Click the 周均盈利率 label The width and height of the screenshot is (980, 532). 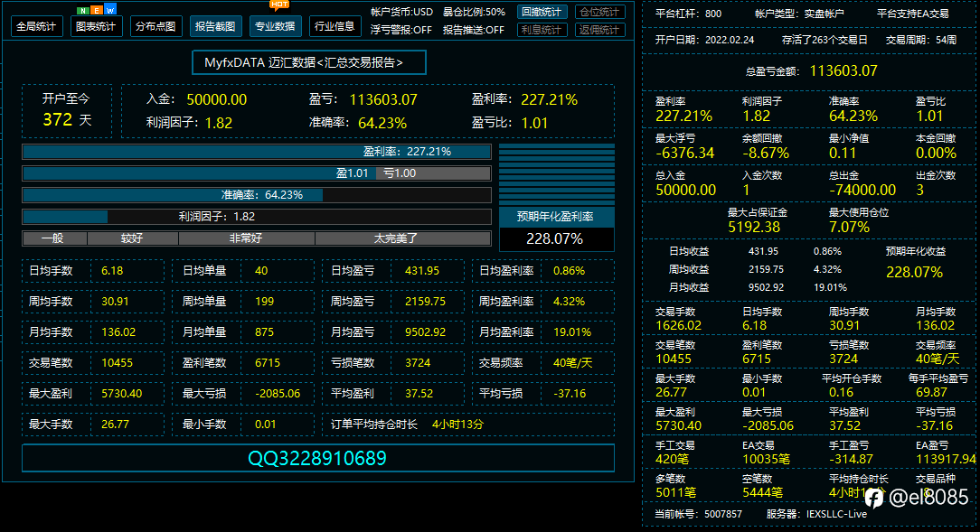click(506, 302)
